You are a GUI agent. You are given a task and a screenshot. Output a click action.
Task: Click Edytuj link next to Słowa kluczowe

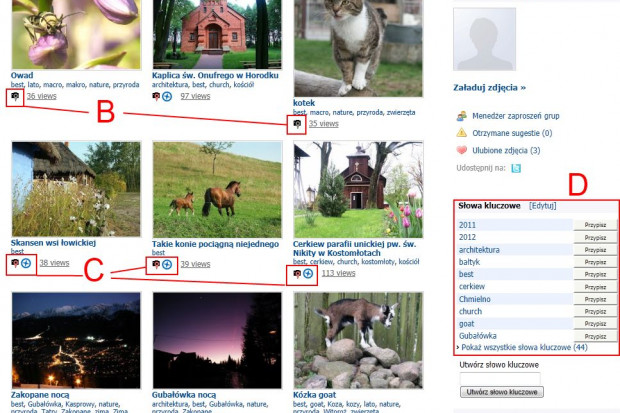click(542, 206)
